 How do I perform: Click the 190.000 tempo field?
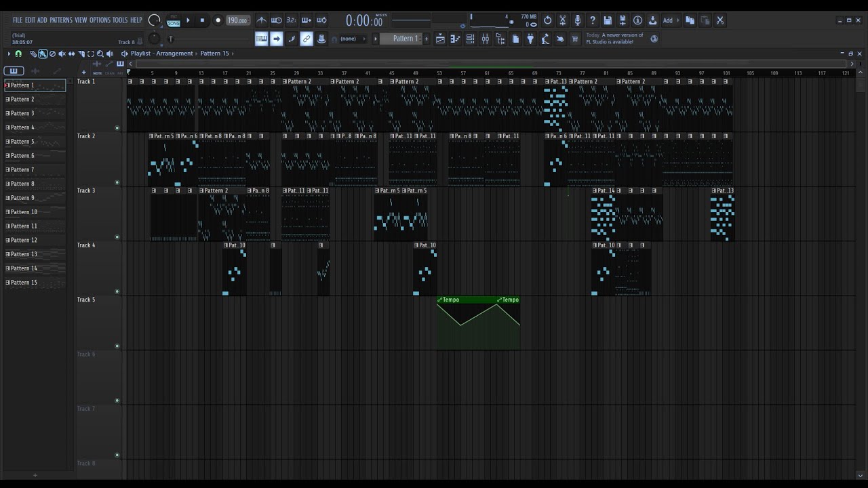(x=238, y=20)
